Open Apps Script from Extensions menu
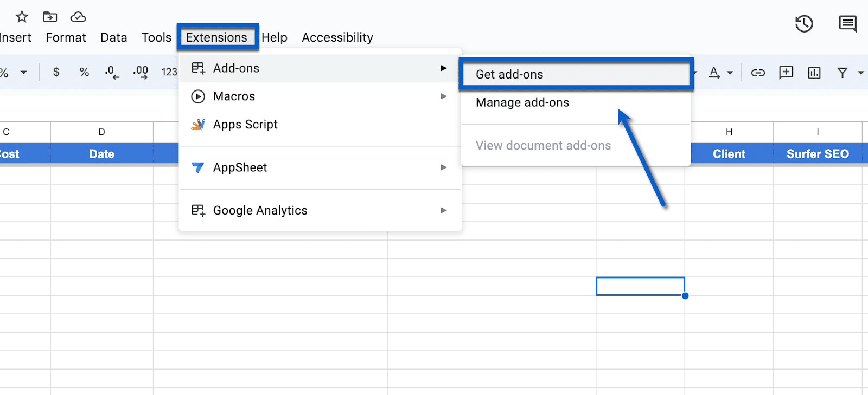 click(x=245, y=125)
